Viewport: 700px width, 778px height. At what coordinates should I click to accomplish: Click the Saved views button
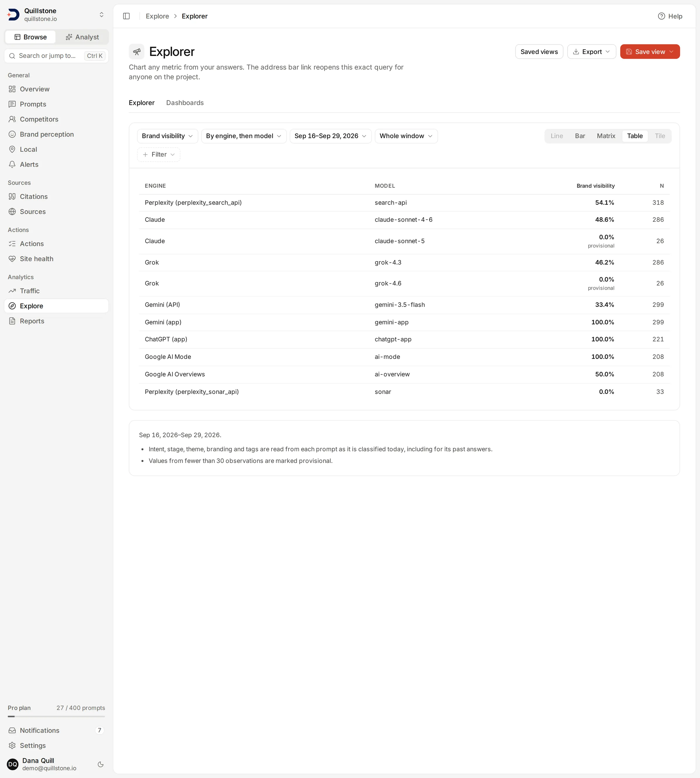[539, 52]
